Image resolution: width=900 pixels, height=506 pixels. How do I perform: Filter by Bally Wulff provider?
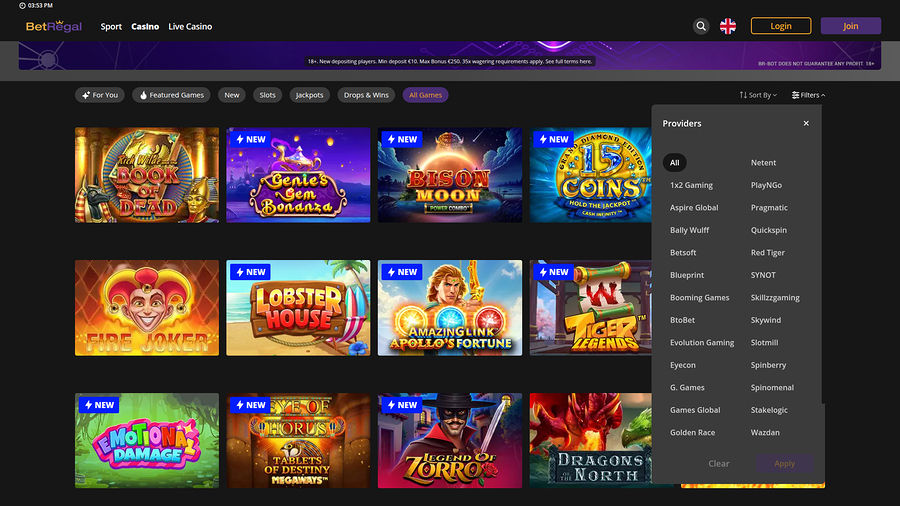689,230
